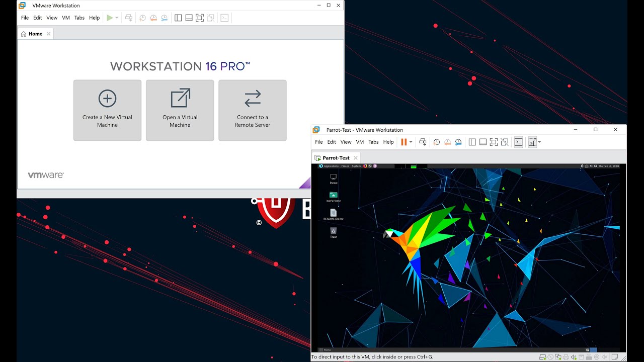The height and width of the screenshot is (362, 644).
Task: Open the dropdown arrow next to the suspend button
Action: pyautogui.click(x=411, y=142)
